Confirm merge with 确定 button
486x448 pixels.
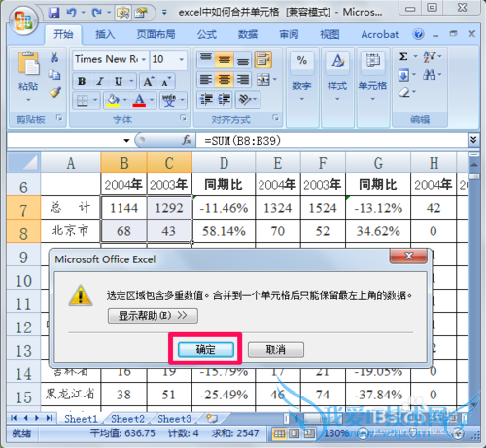[x=206, y=350]
